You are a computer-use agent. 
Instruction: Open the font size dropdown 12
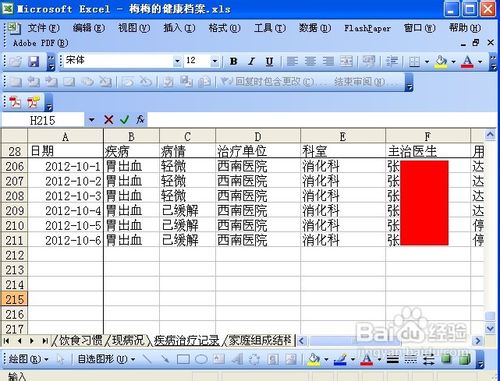tap(215, 61)
